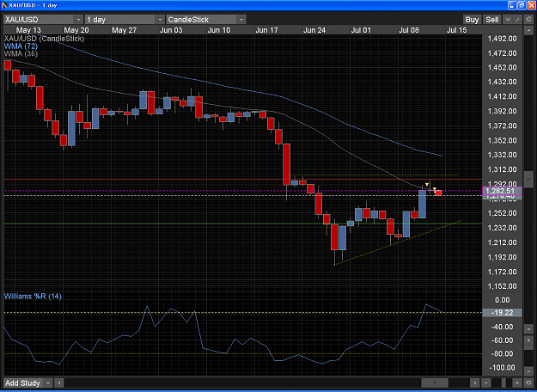The width and height of the screenshot is (537, 392).
Task: Restore down the XAU/USD chart window
Action: [522, 5]
